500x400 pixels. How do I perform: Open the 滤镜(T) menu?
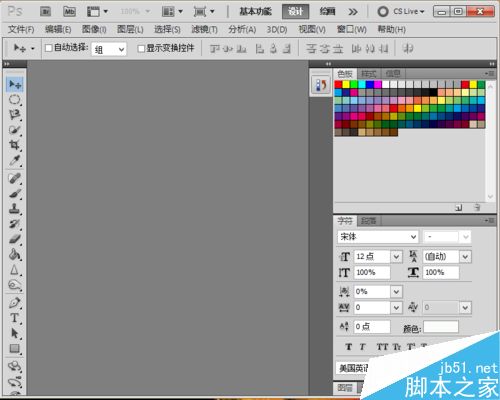point(204,30)
